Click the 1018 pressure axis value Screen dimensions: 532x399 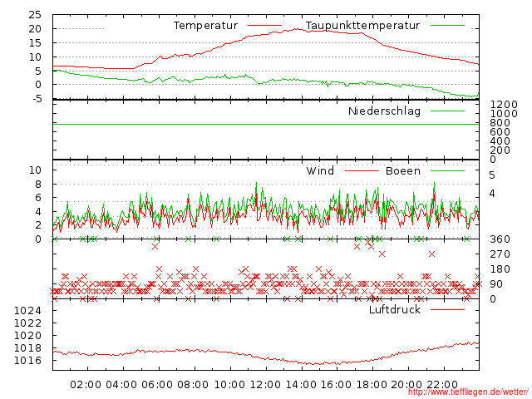(x=27, y=348)
